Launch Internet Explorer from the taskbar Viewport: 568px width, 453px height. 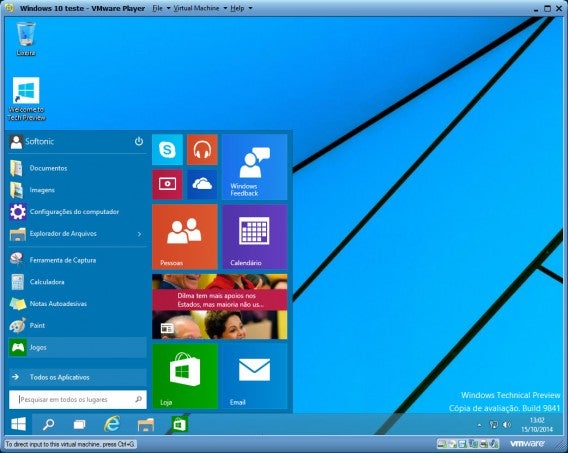(x=112, y=424)
